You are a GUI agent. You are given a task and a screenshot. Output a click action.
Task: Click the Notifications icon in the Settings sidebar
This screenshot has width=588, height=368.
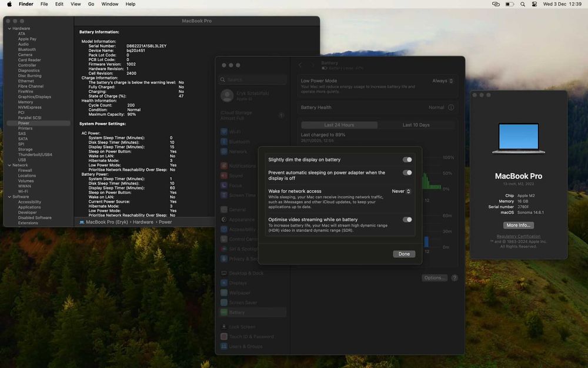pos(224,165)
